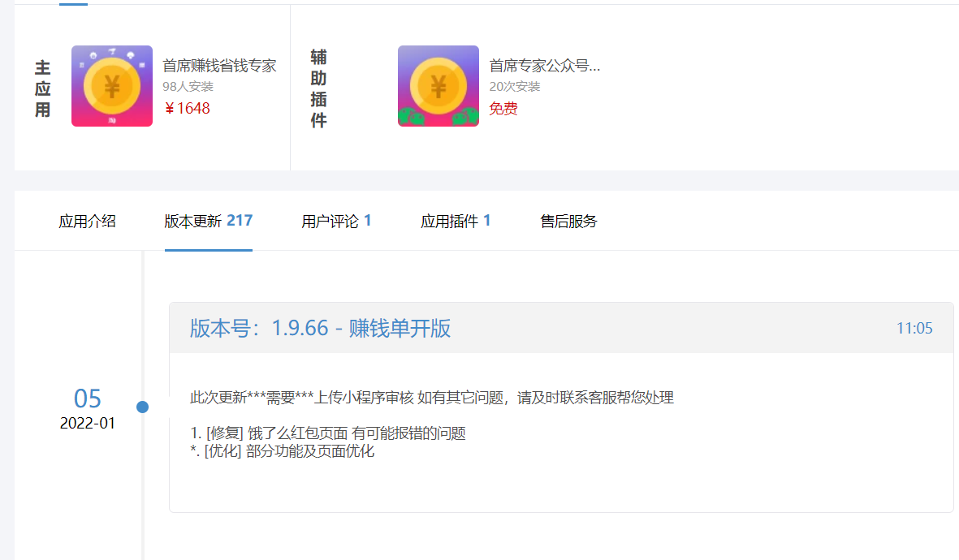Screen dimensions: 959x560
Task: Open the 用户评论 tab
Action: pos(336,222)
